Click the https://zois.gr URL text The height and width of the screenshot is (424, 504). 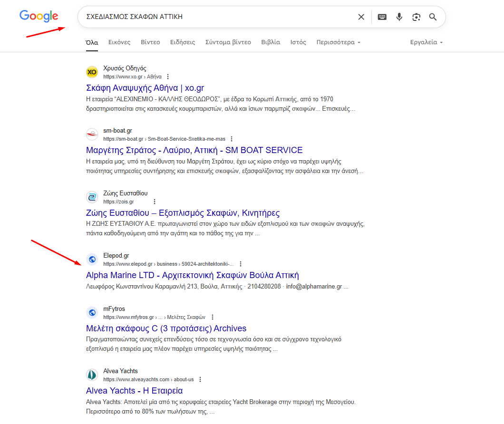point(118,202)
